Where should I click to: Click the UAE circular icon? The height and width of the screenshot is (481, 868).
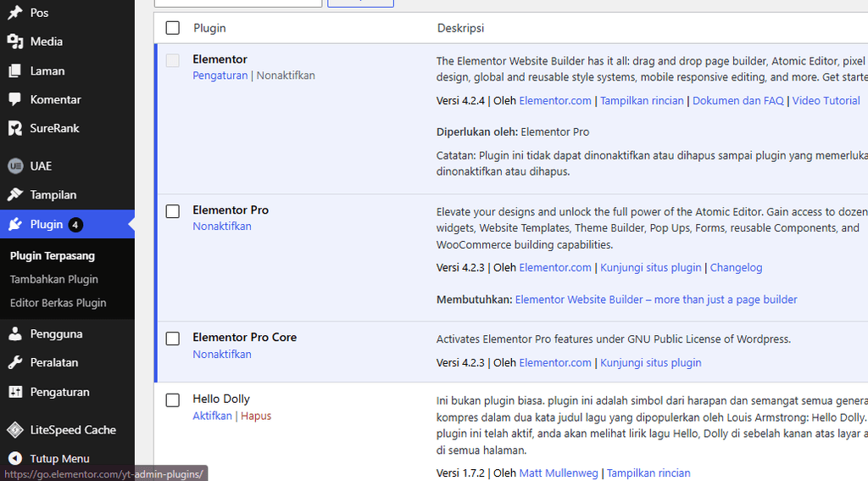[x=15, y=165]
